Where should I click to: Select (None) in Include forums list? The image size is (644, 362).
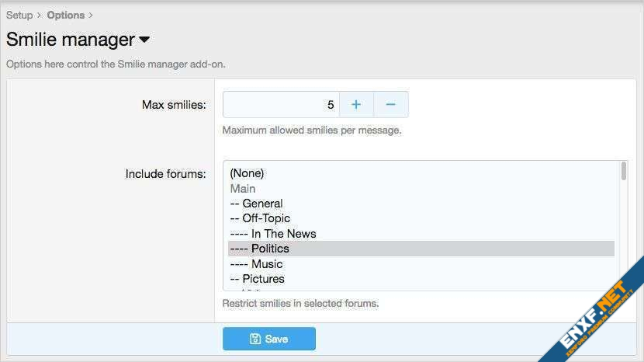[x=247, y=173]
